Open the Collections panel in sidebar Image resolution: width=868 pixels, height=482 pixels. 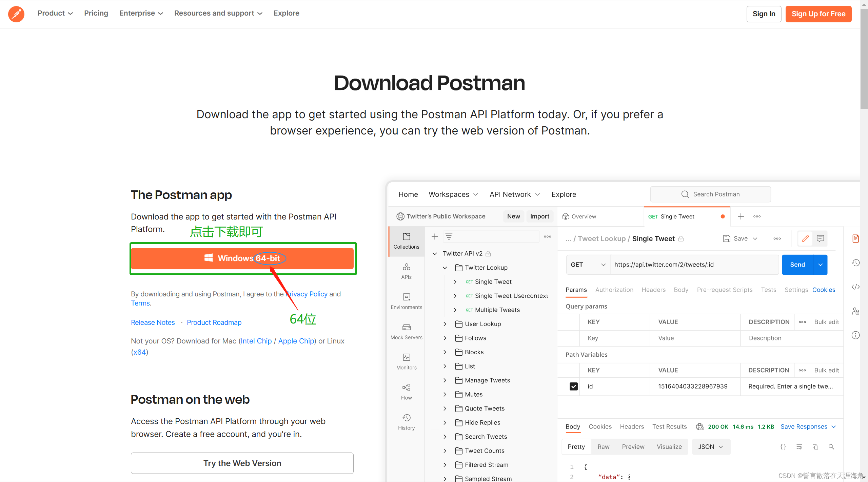point(406,240)
